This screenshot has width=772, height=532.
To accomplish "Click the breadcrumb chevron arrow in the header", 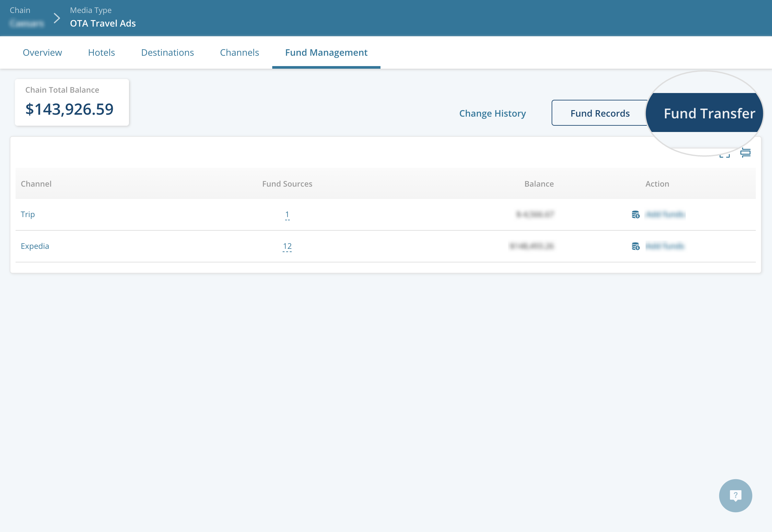I will tap(57, 18).
